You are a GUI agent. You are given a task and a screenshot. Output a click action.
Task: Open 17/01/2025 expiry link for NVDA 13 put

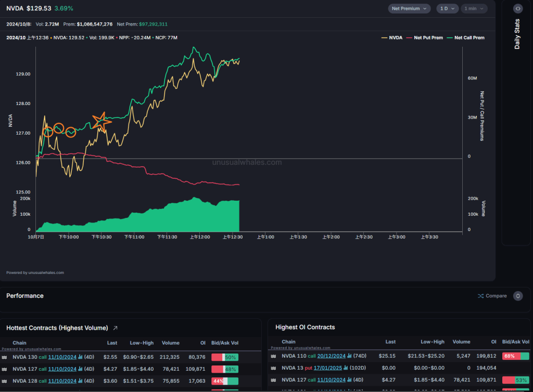click(x=329, y=368)
